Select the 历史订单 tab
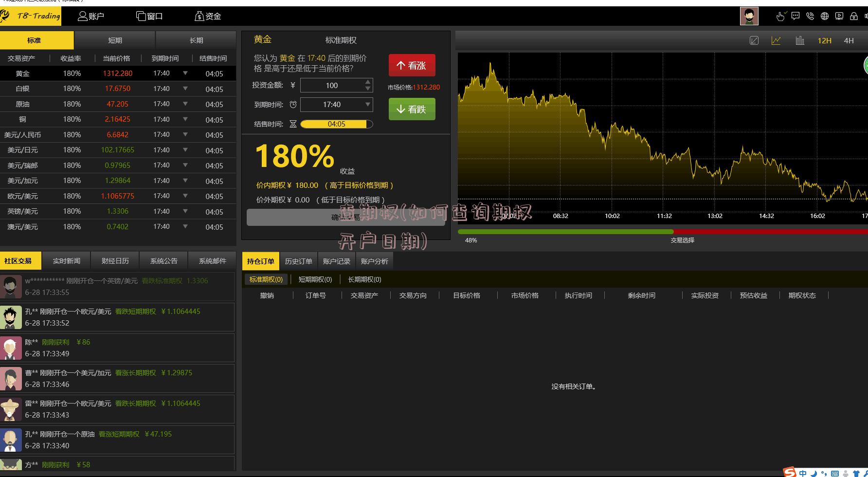 click(x=299, y=261)
